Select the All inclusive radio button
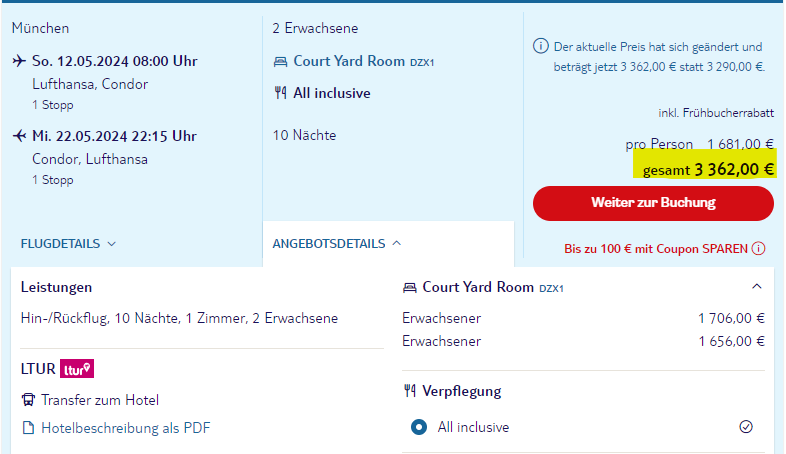The height and width of the screenshot is (454, 786). (x=419, y=427)
